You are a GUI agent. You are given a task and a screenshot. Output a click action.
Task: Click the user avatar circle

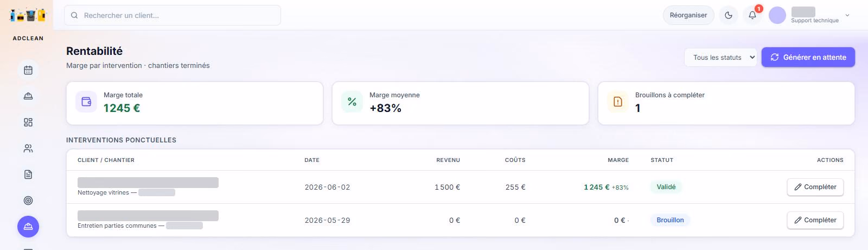(777, 15)
